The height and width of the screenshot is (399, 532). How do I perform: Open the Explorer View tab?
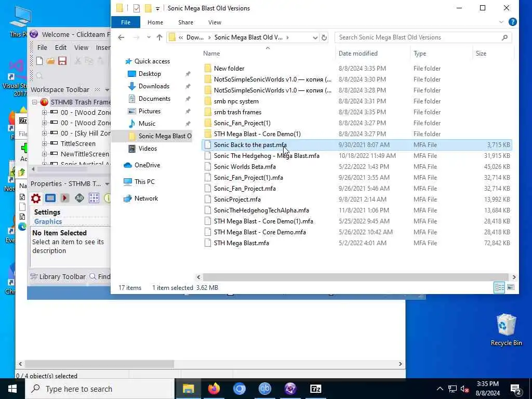click(215, 22)
